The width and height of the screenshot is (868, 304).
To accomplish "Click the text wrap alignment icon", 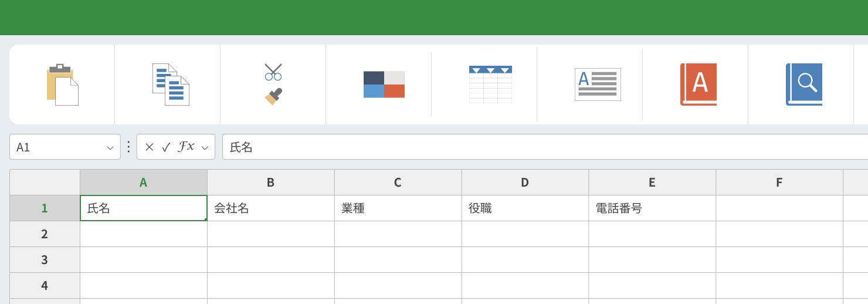I will pos(597,85).
